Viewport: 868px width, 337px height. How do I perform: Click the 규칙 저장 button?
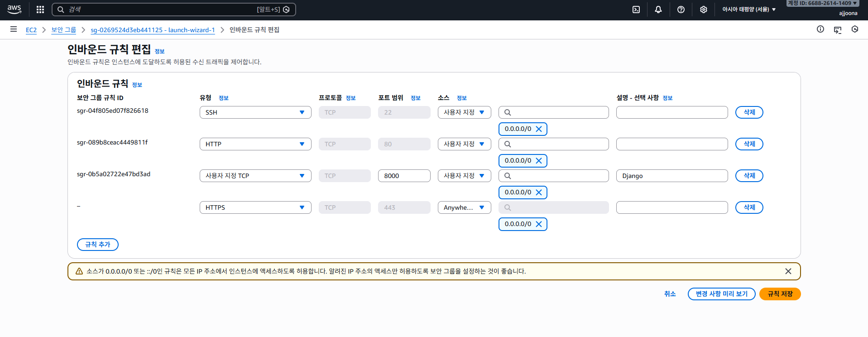coord(780,294)
